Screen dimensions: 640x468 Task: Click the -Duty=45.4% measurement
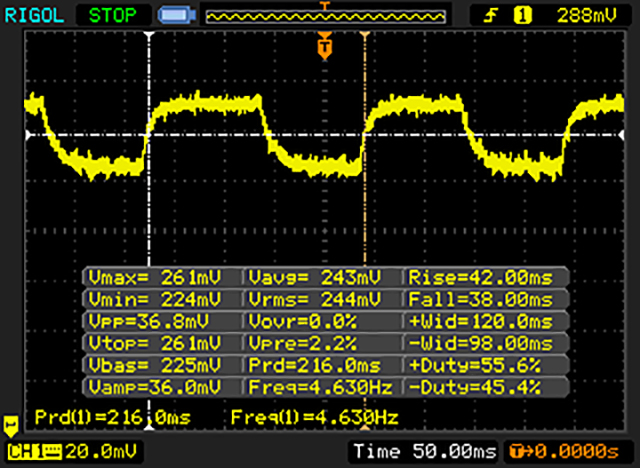[x=475, y=386]
